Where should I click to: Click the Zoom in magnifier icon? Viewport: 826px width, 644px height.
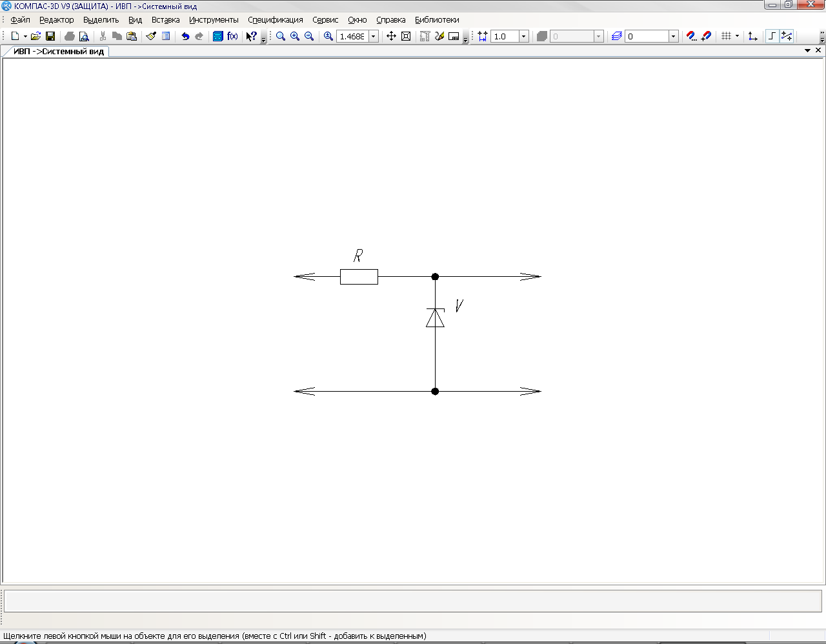tap(295, 37)
